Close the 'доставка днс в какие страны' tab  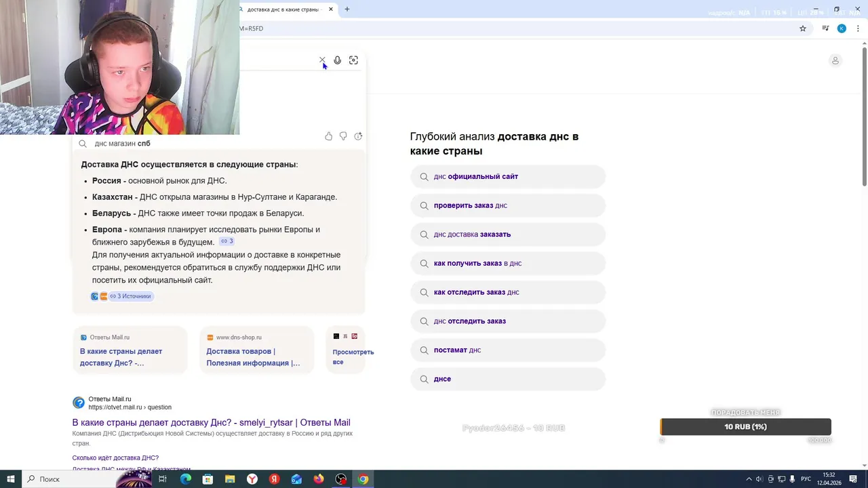click(x=331, y=9)
